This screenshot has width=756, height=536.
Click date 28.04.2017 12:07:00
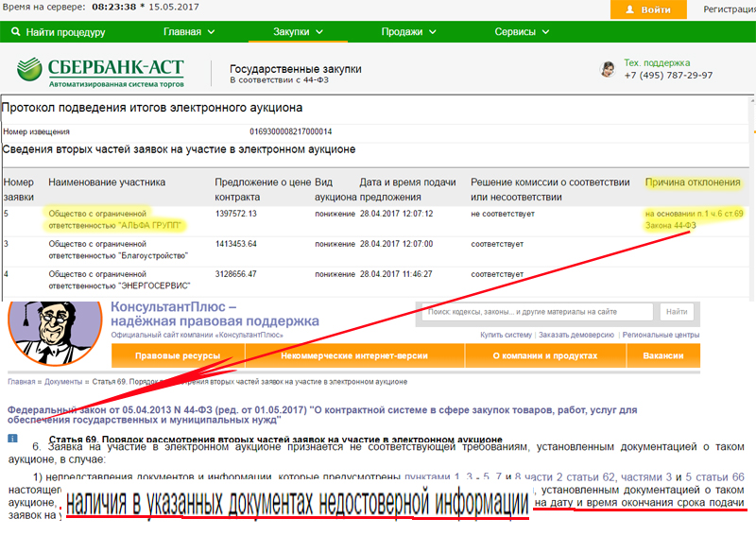(396, 244)
